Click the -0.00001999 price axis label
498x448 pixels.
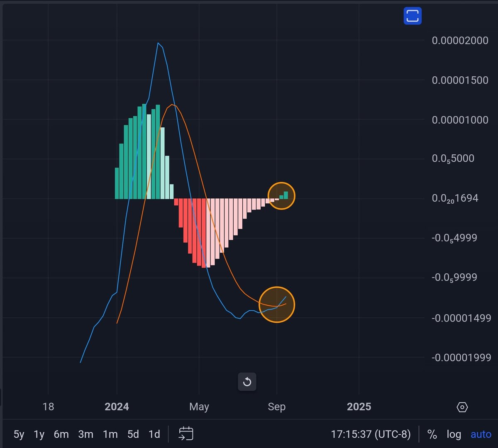[x=461, y=358]
